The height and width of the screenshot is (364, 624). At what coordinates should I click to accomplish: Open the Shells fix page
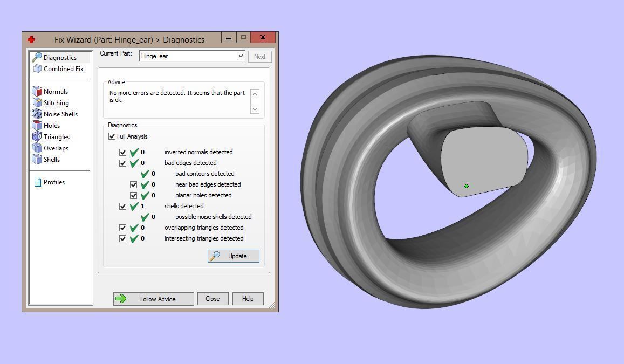[x=51, y=160]
